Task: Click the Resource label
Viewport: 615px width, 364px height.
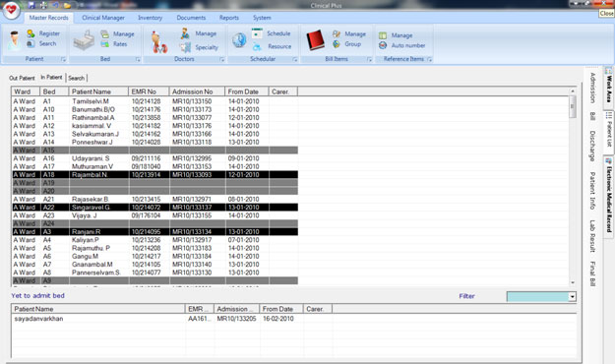Action: point(279,46)
